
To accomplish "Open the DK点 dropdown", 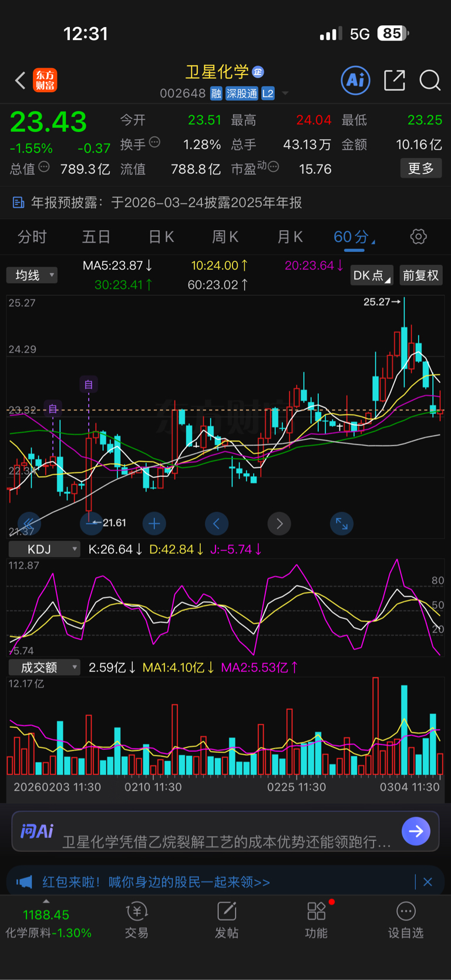I will [x=372, y=275].
